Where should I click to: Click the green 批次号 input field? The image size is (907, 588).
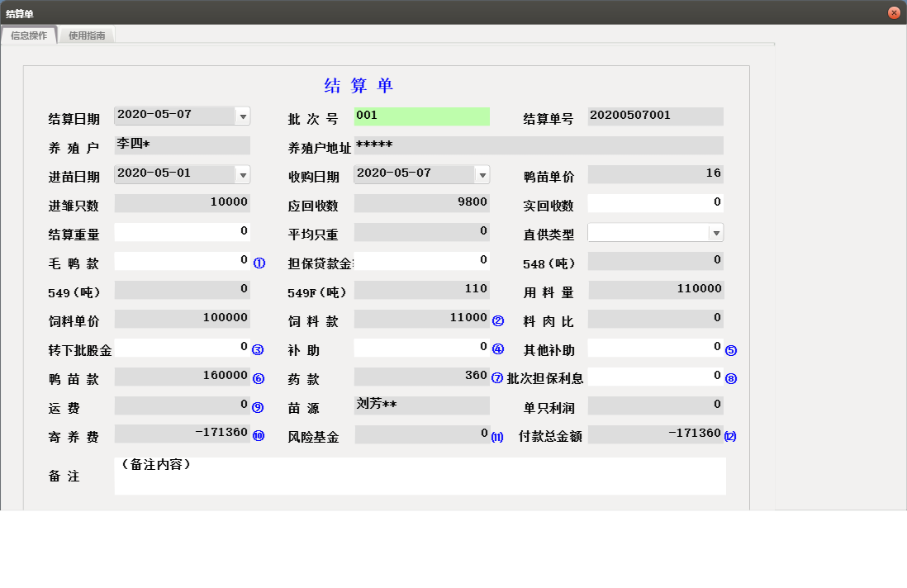421,116
